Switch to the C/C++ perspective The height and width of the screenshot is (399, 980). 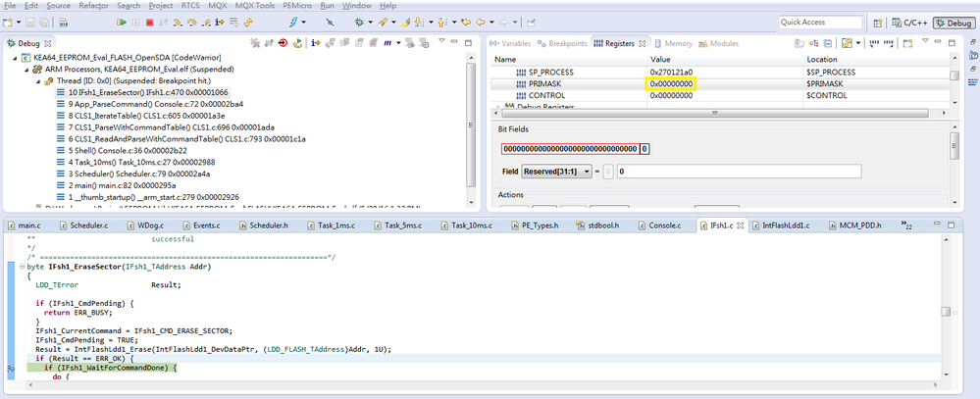910,24
